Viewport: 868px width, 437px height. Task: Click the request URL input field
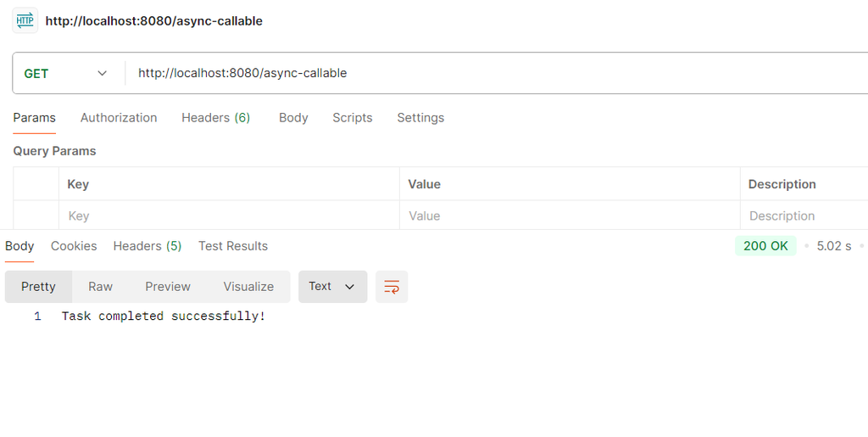tap(492, 74)
